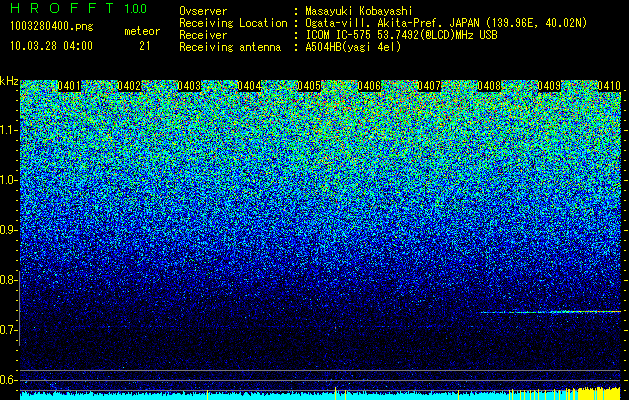Click the 0402 time marker

(x=129, y=86)
